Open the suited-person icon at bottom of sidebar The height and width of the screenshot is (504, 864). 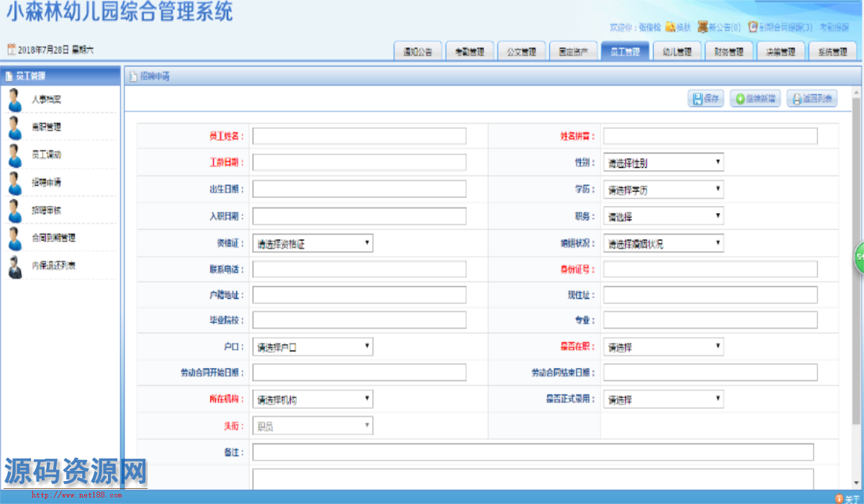click(14, 266)
